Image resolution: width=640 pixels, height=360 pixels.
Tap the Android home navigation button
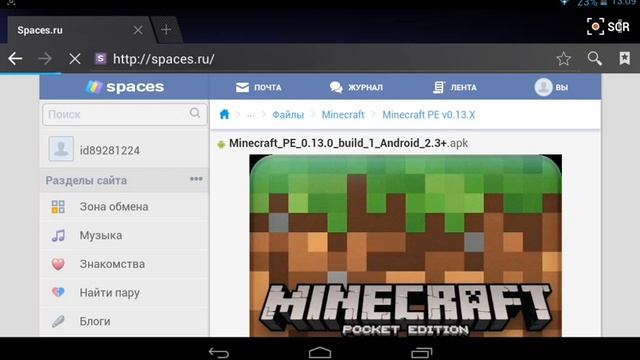[320, 352]
